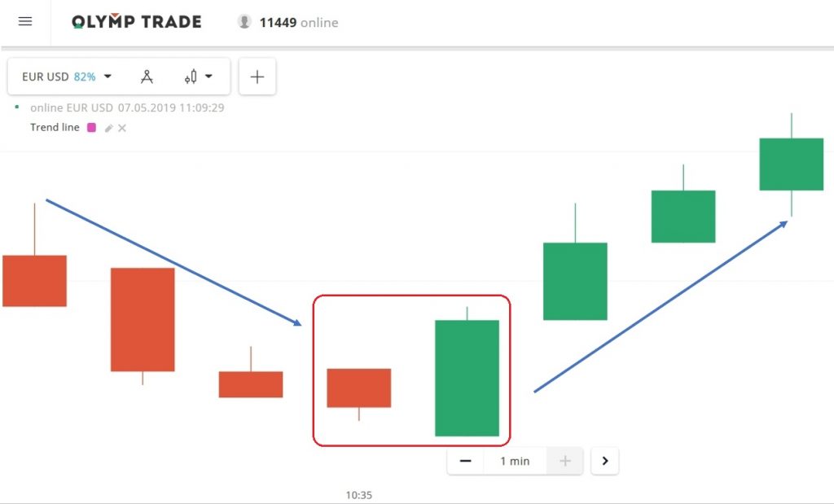Decrease the timeframe with minus button
The image size is (834, 504).
(x=465, y=461)
